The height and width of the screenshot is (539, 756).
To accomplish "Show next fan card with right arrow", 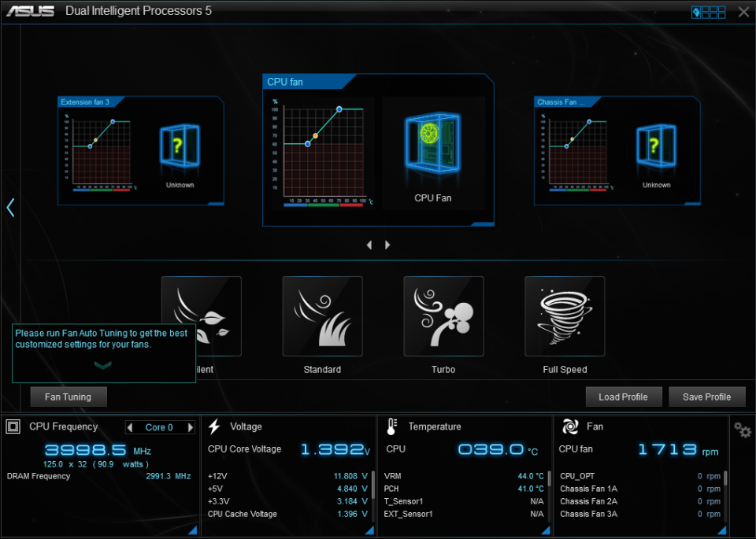I will pyautogui.click(x=387, y=245).
